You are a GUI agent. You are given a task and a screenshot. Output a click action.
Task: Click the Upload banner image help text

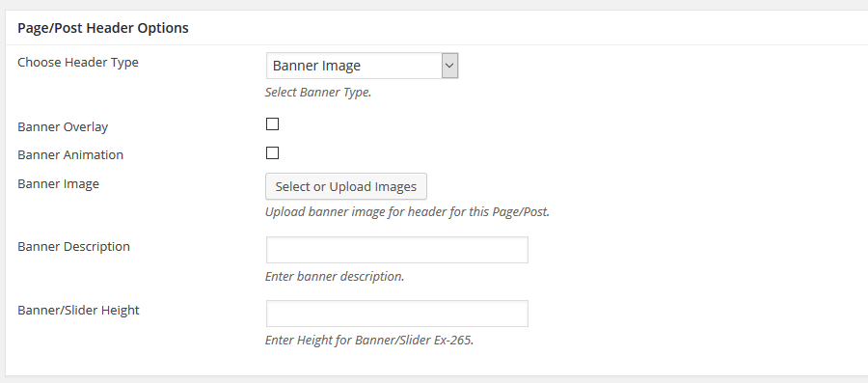pyautogui.click(x=407, y=212)
